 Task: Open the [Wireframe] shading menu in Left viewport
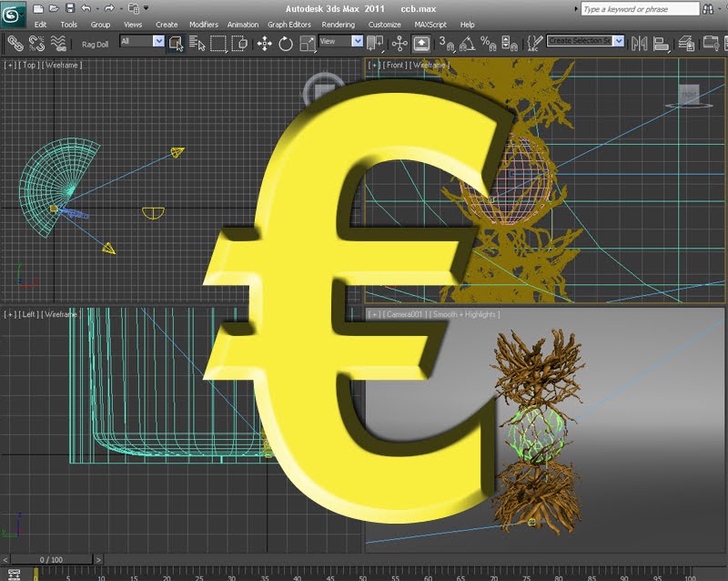(61, 315)
